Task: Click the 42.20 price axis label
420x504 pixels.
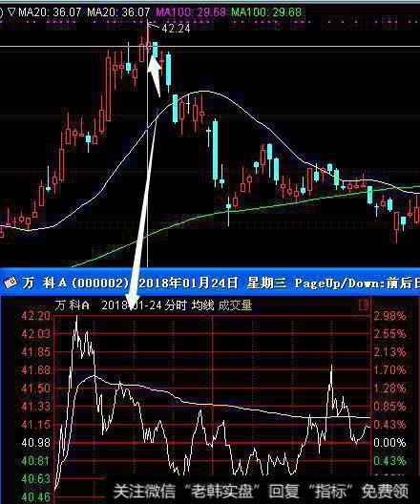Action: (x=36, y=316)
